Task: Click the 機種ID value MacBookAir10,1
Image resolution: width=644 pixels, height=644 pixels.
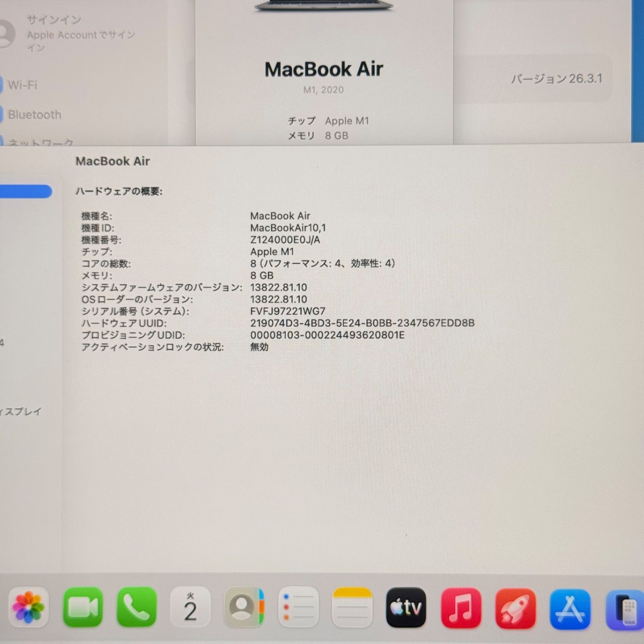Action: tap(288, 228)
